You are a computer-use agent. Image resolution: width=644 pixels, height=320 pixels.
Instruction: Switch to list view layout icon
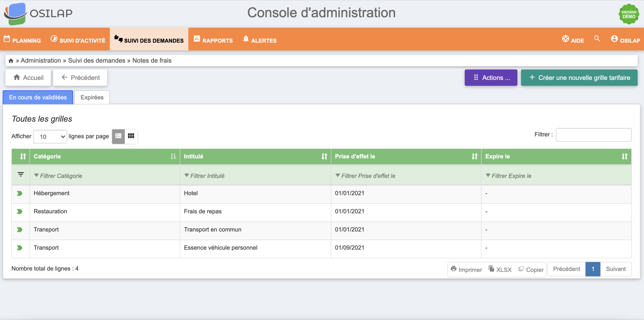click(119, 136)
